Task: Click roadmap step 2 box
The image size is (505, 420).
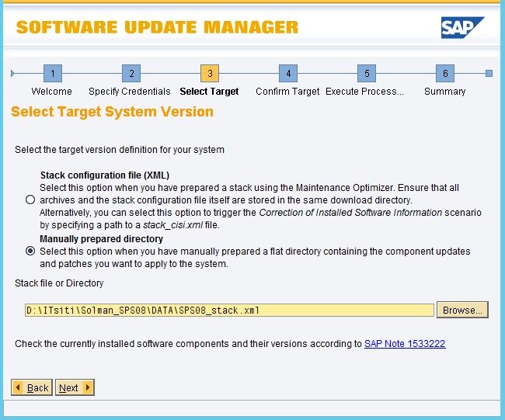Action: [131, 74]
